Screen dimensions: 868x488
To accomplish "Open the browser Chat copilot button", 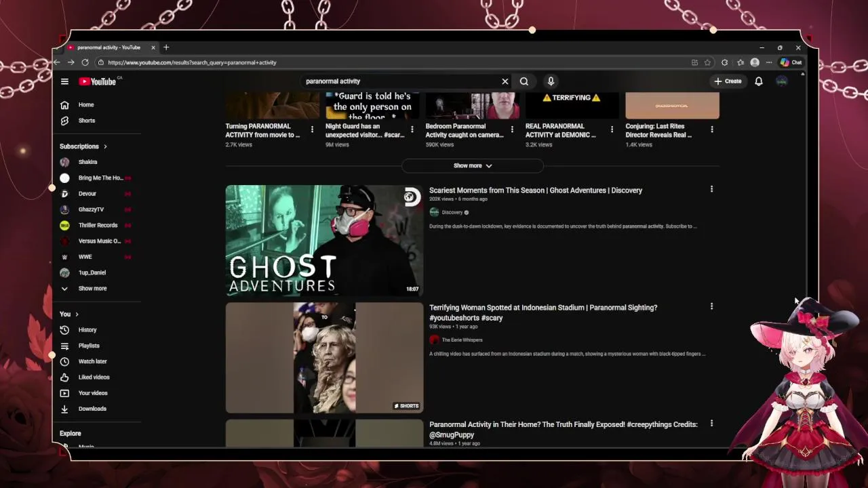I will [x=790, y=62].
